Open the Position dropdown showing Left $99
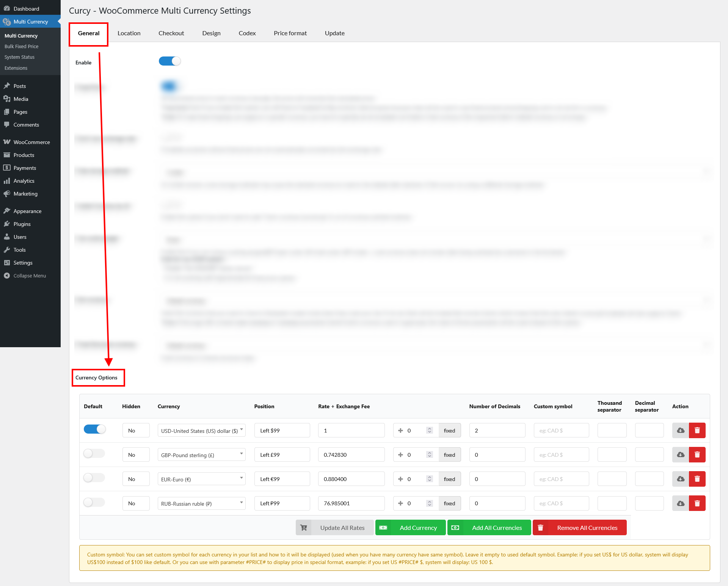This screenshot has width=728, height=586. [x=282, y=431]
